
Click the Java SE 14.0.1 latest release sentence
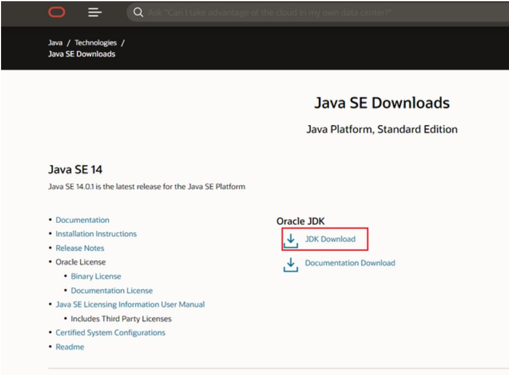coord(147,187)
